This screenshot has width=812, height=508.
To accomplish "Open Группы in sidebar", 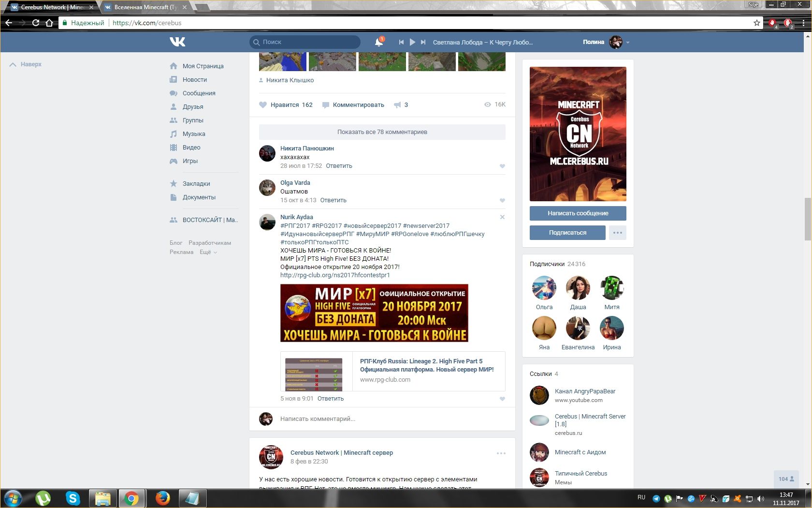I will (193, 120).
